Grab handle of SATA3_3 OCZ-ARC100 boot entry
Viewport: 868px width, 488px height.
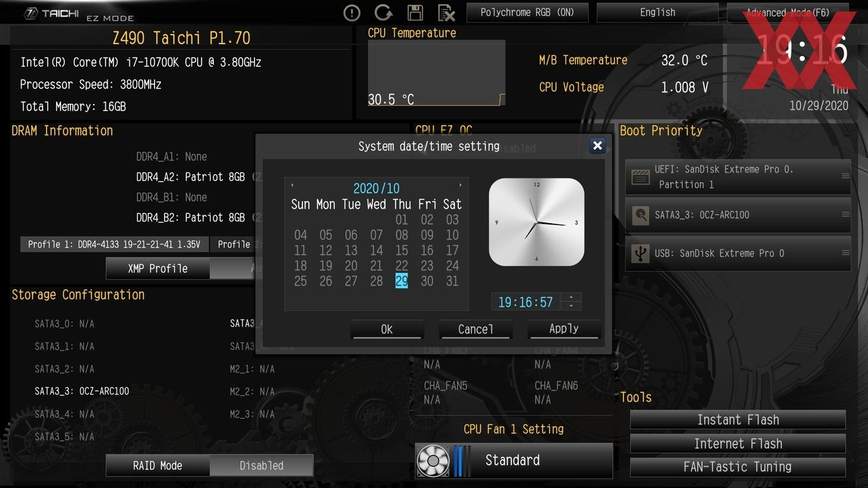coord(845,215)
